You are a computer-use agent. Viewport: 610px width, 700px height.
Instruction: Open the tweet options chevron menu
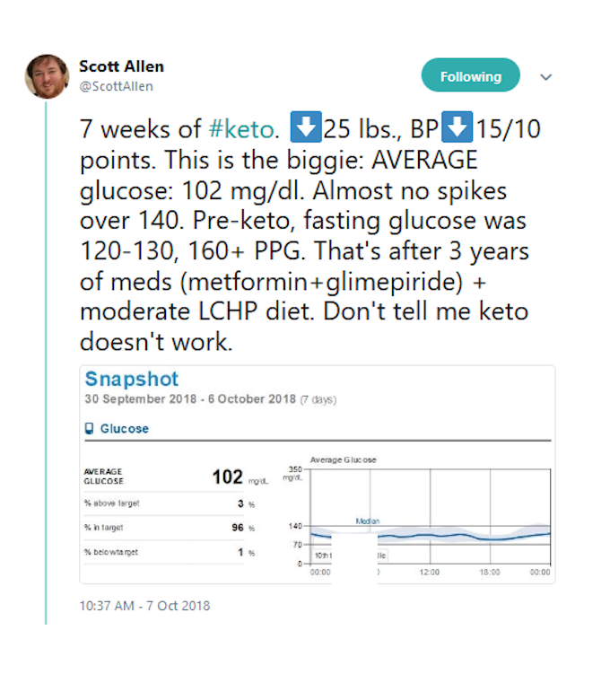point(545,77)
